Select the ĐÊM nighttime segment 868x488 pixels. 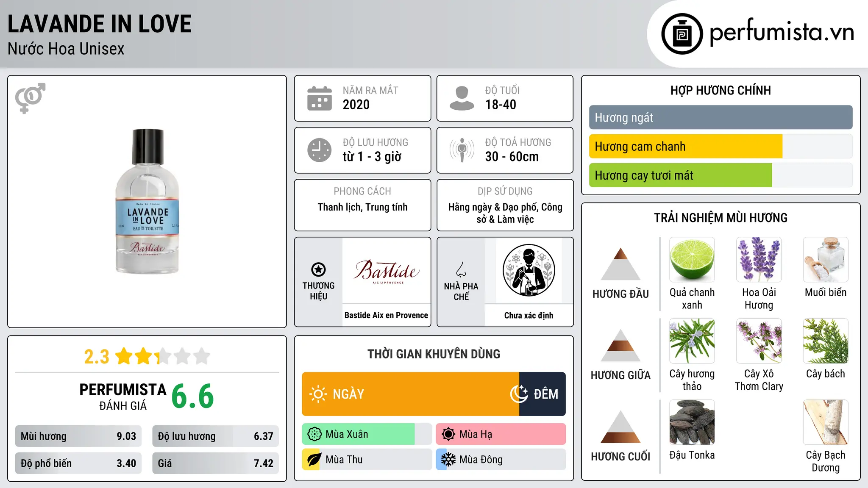pyautogui.click(x=542, y=394)
